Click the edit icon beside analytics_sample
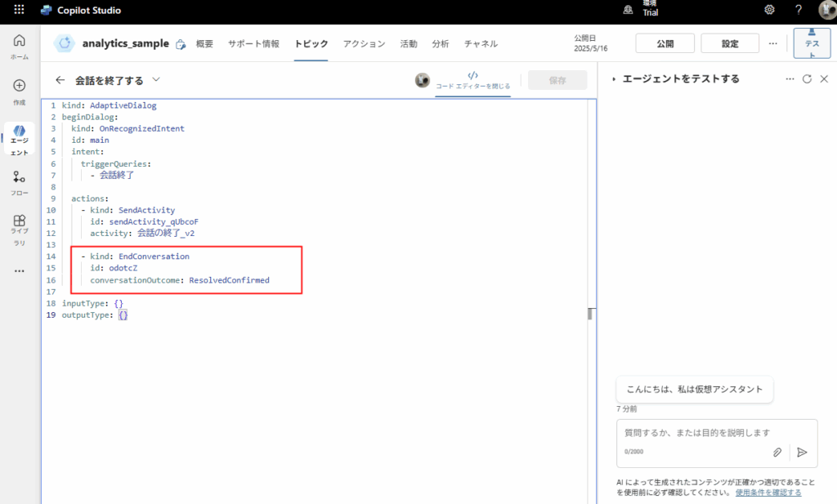 click(181, 44)
